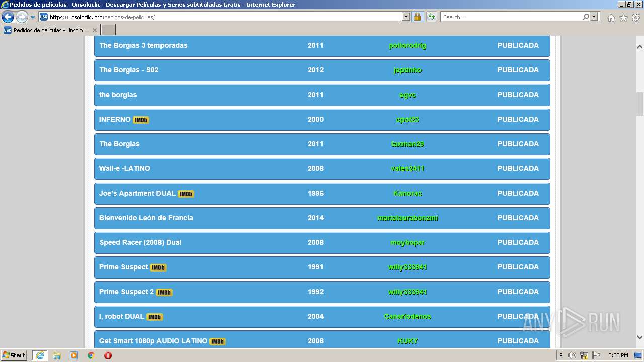
Task: Click IMDb badge next to INFERNO
Action: pyautogui.click(x=141, y=120)
